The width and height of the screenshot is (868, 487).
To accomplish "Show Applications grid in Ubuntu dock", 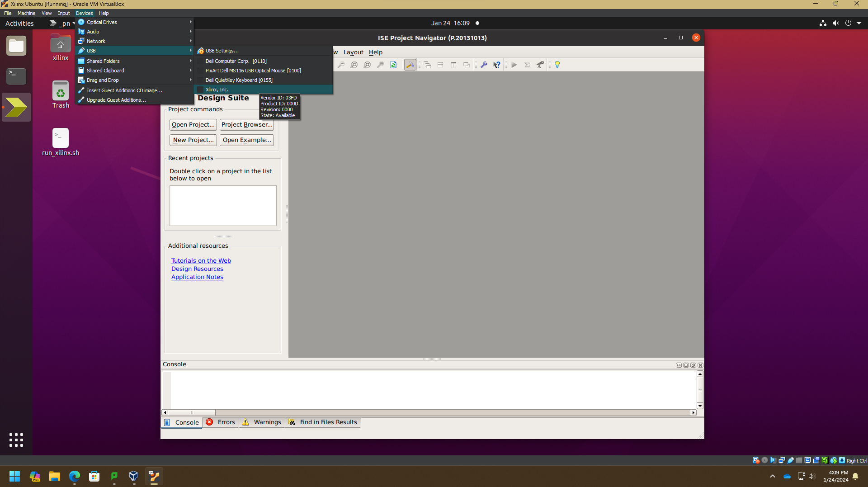I will [16, 440].
